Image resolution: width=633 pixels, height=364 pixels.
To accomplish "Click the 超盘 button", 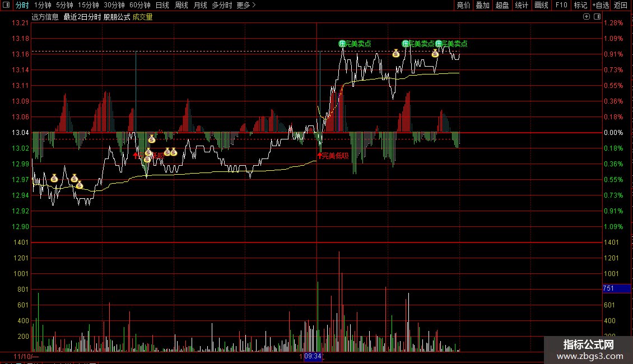I will 502,5.
